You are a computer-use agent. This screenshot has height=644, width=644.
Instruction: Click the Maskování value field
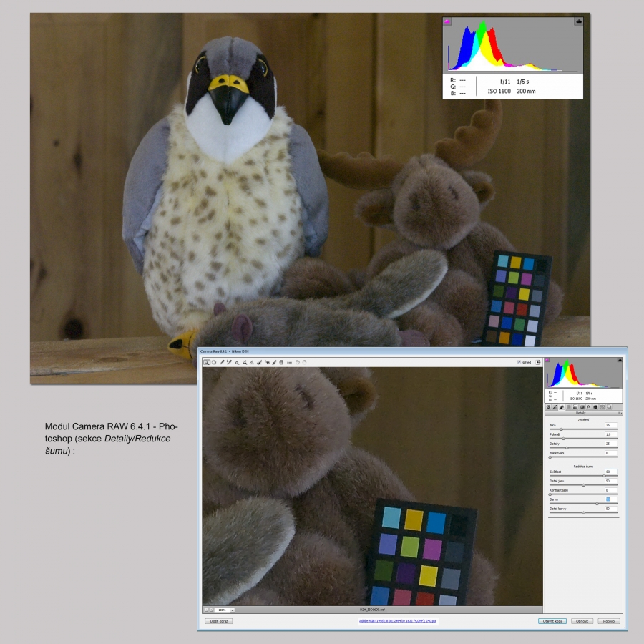pos(611,453)
